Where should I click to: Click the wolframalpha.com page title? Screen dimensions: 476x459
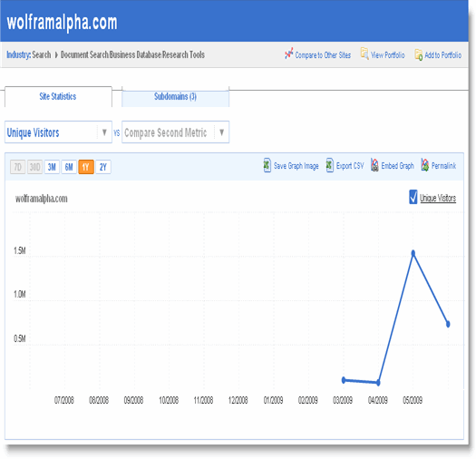[62, 22]
